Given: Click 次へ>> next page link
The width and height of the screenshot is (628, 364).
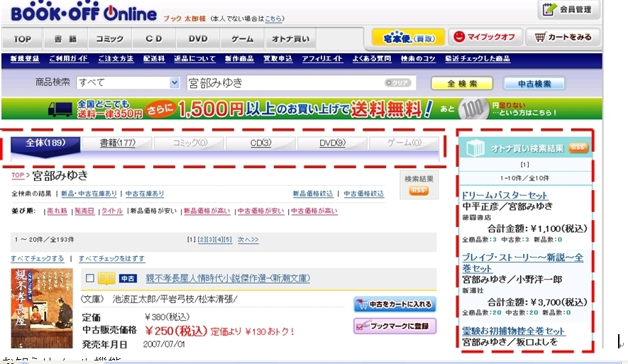Looking at the screenshot, I should pyautogui.click(x=248, y=239).
